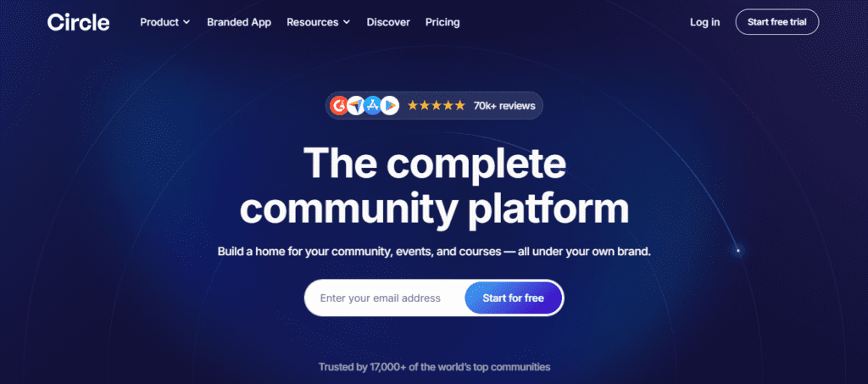Click the Trusted by 17,000+ communities text

pyautogui.click(x=434, y=367)
